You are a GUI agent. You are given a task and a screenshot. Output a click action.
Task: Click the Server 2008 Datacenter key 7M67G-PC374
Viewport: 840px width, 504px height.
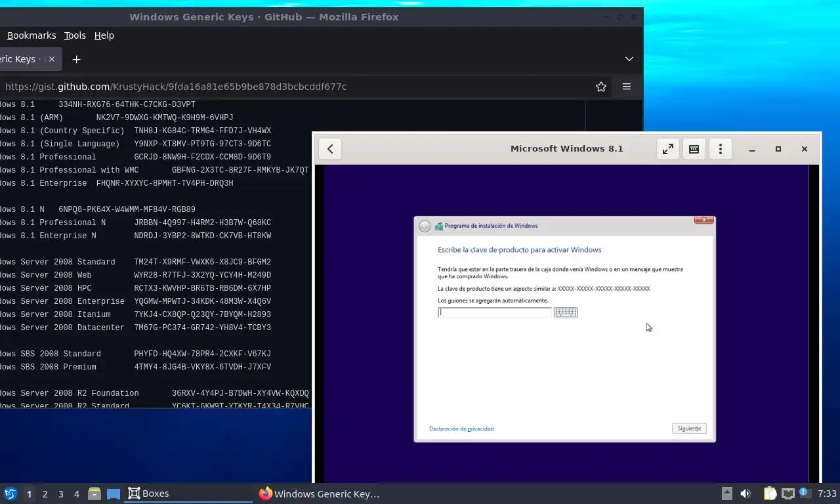tap(203, 327)
